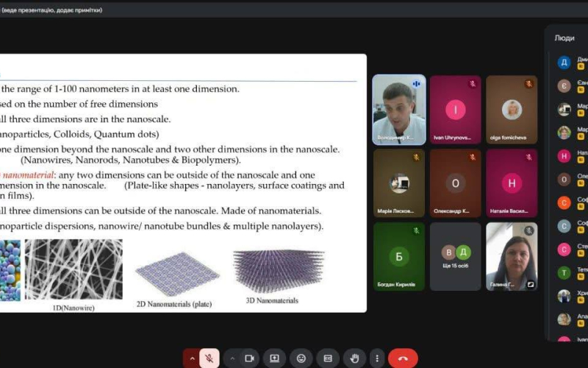The height and width of the screenshot is (368, 588).
Task: Raise hand in the meeting
Action: click(x=354, y=358)
